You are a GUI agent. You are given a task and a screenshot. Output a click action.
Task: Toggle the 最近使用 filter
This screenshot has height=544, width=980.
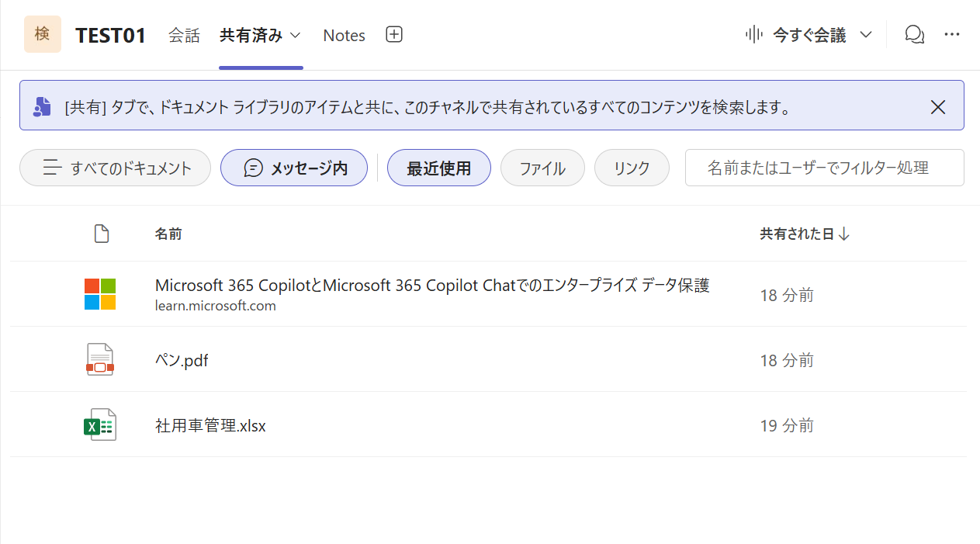tap(438, 168)
